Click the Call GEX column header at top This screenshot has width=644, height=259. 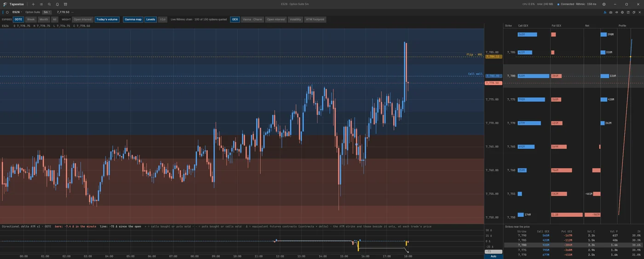click(x=523, y=26)
